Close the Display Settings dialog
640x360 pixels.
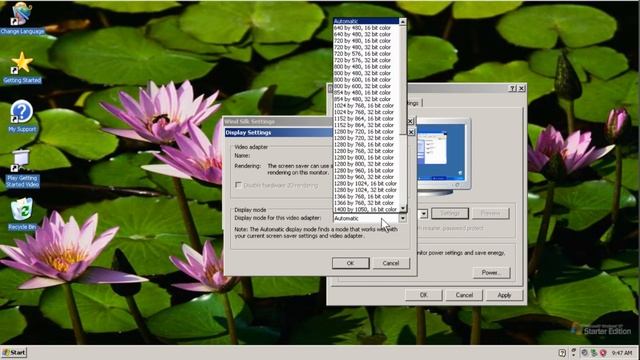(411, 132)
